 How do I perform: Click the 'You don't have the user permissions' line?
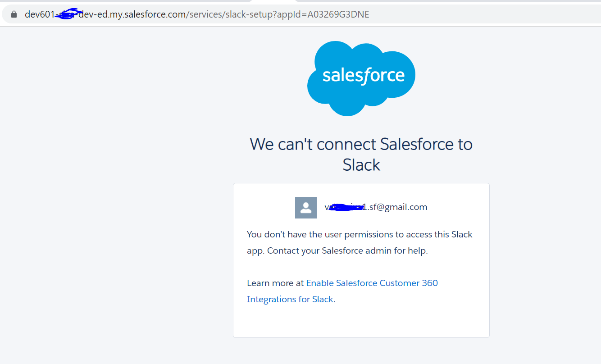(x=360, y=234)
